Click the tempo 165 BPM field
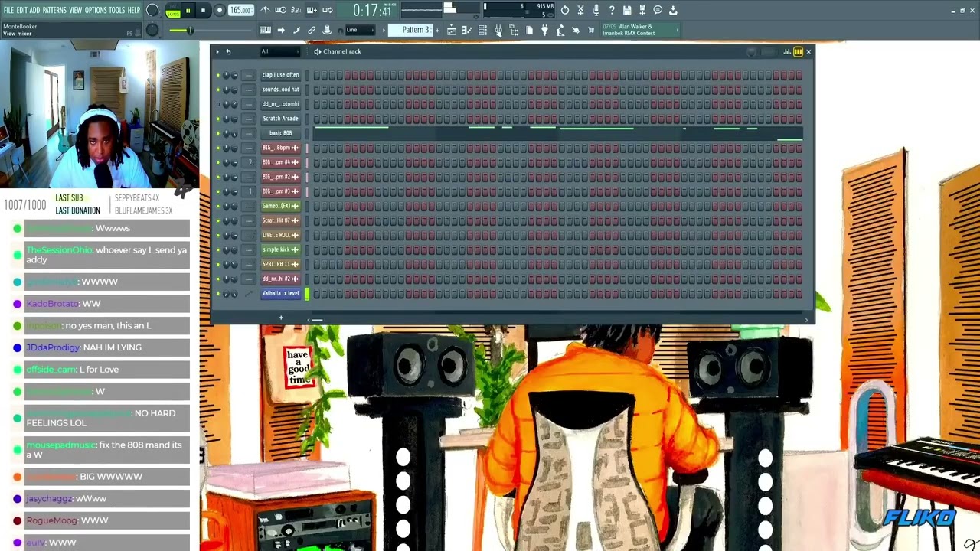 (x=240, y=11)
